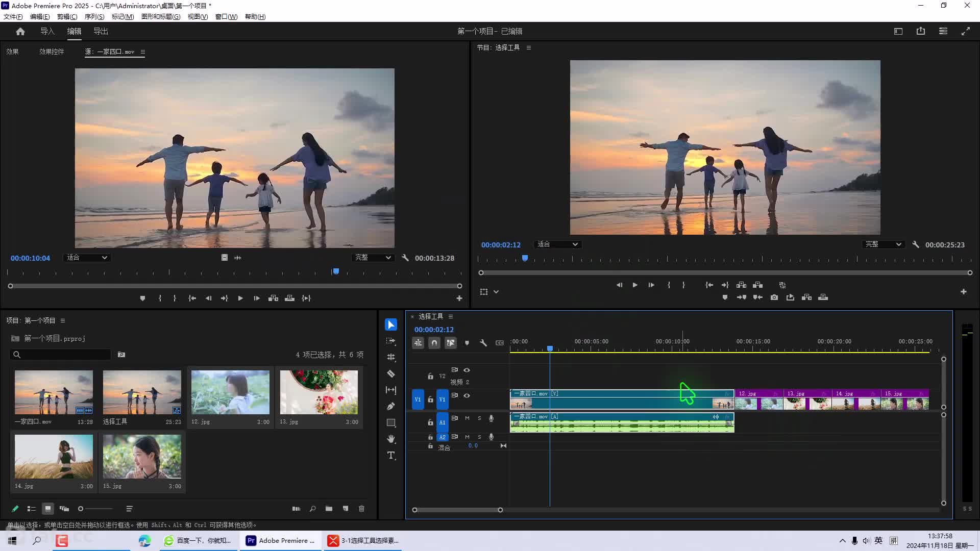Click the Program monitor playhead marker

coord(525,258)
